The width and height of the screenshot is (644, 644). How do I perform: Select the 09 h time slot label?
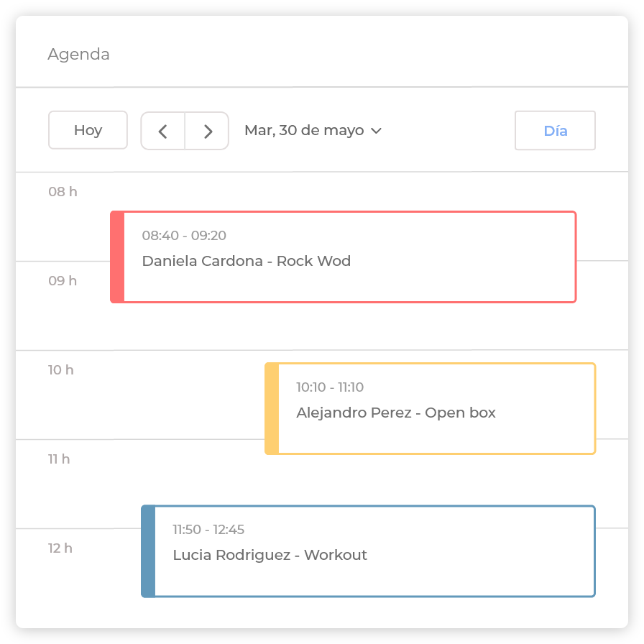(63, 281)
